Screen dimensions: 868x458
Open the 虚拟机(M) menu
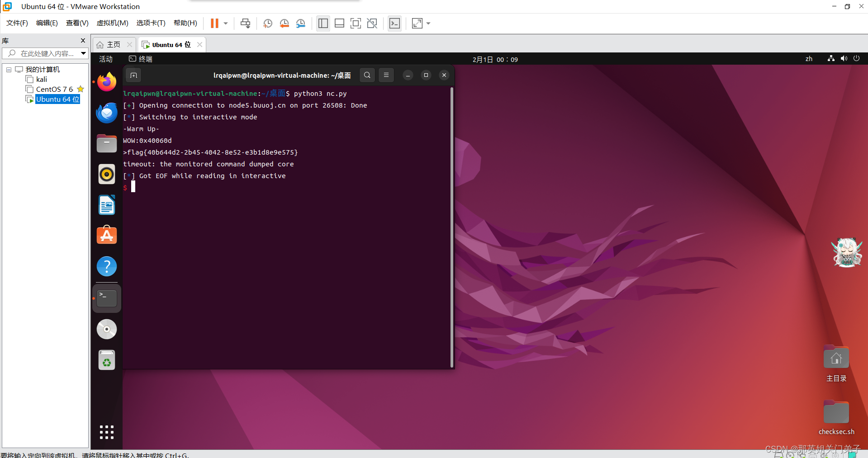click(112, 23)
